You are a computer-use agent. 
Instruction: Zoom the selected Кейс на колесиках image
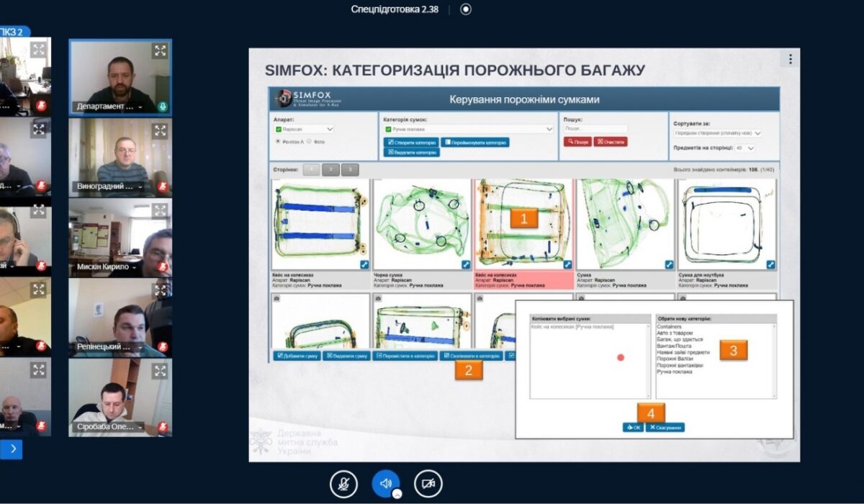567,264
